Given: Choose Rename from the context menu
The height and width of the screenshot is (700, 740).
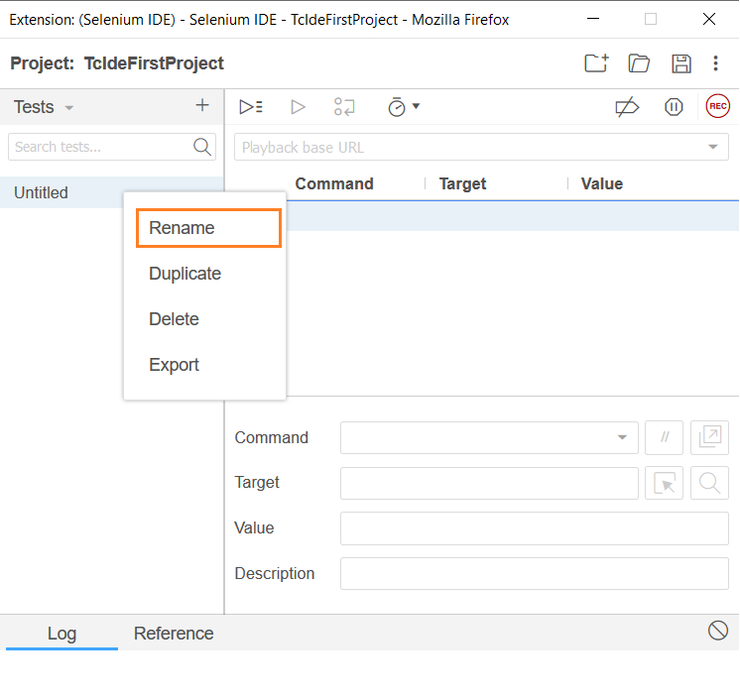Looking at the screenshot, I should pyautogui.click(x=208, y=228).
